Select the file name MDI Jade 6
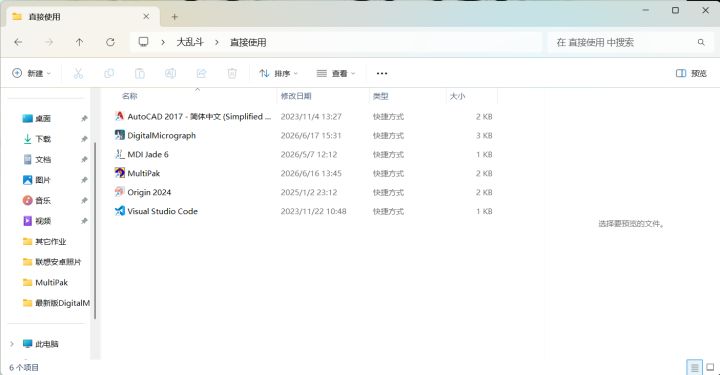The height and width of the screenshot is (375, 720). (x=148, y=154)
